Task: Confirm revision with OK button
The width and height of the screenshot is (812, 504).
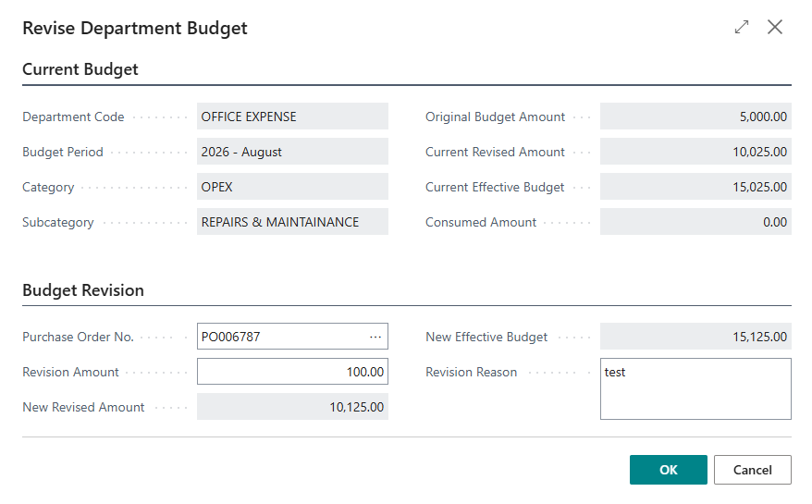Action: coord(668,470)
